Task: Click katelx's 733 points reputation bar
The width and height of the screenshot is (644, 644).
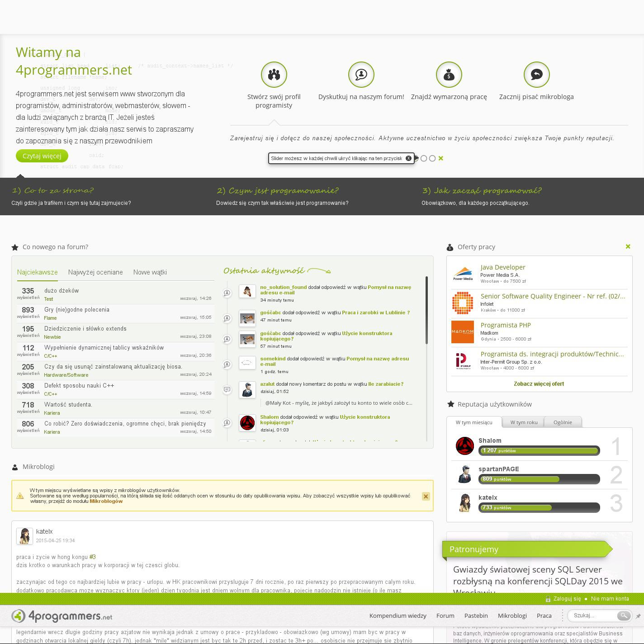Action: 539,507
